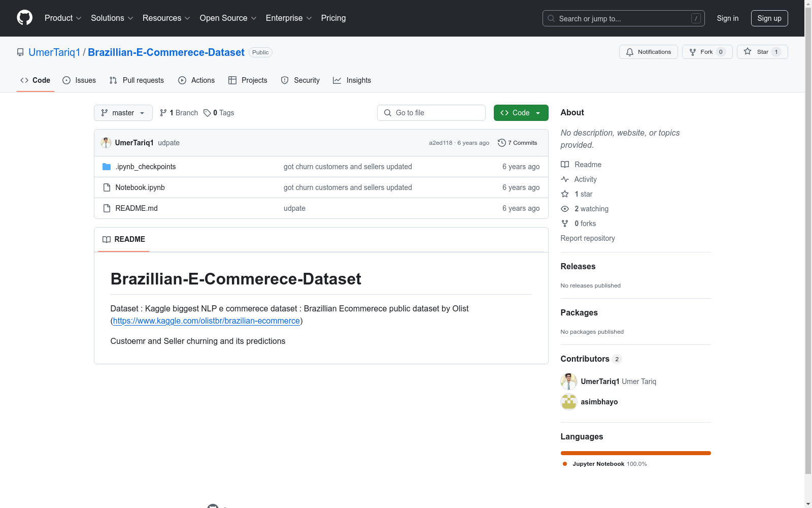Expand the Resources menu
Viewport: 812px width, 508px height.
pos(166,18)
